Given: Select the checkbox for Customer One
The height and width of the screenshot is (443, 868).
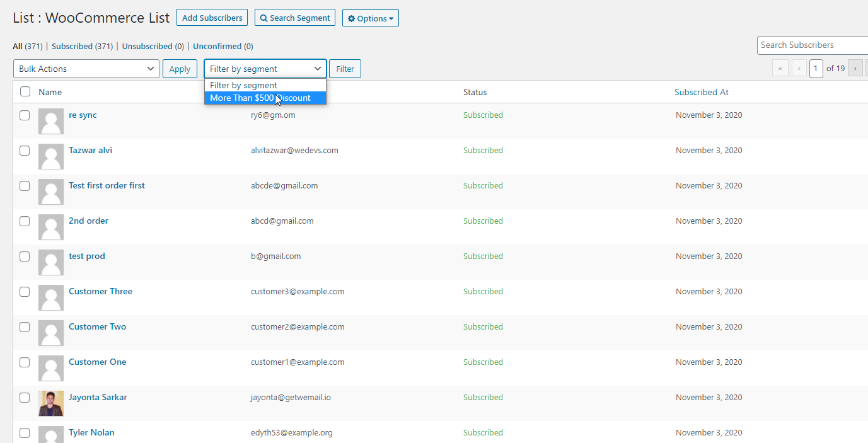Looking at the screenshot, I should (25, 362).
